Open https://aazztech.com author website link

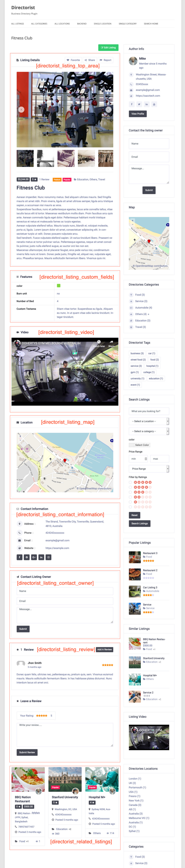(x=148, y=96)
